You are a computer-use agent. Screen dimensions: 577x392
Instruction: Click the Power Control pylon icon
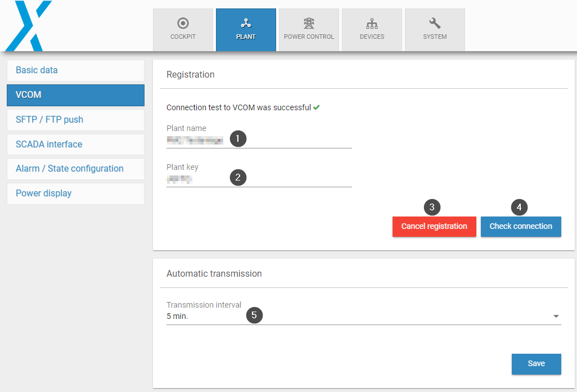coord(309,23)
